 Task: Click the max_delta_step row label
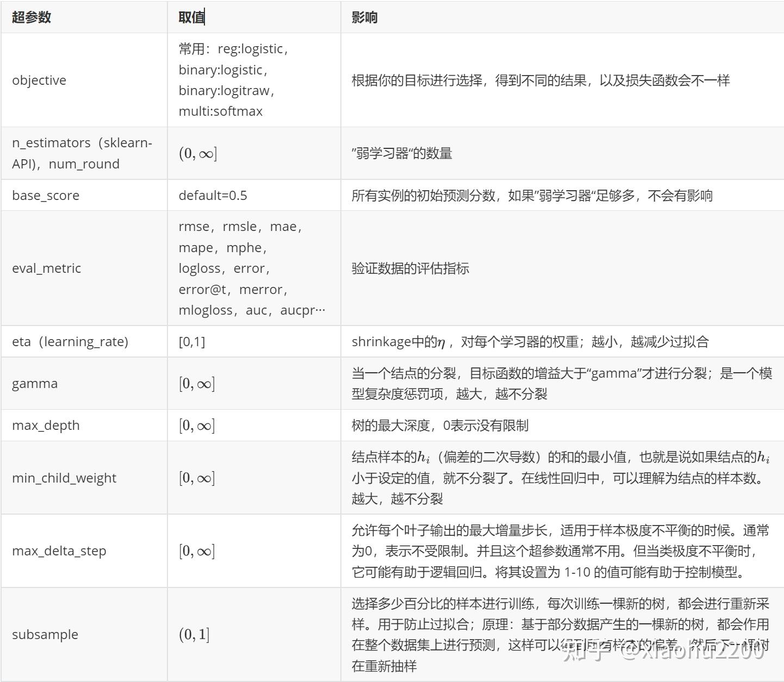point(59,550)
